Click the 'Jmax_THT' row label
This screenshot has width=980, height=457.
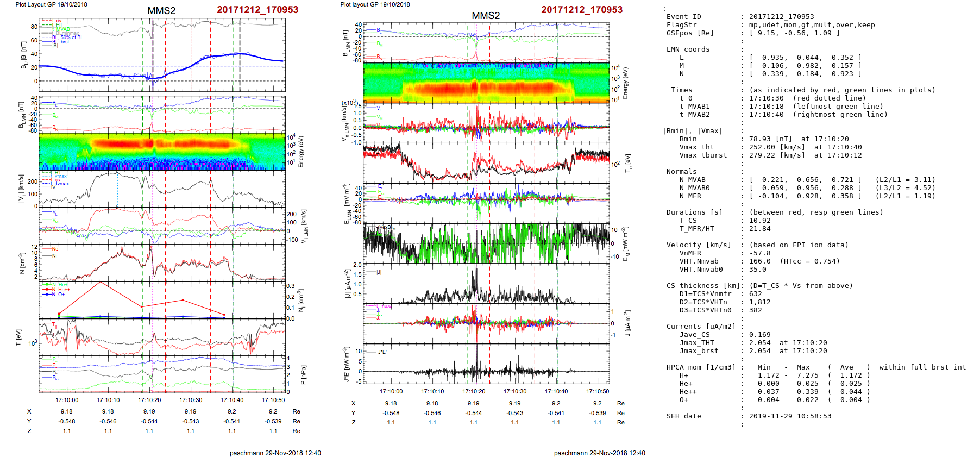pos(697,343)
